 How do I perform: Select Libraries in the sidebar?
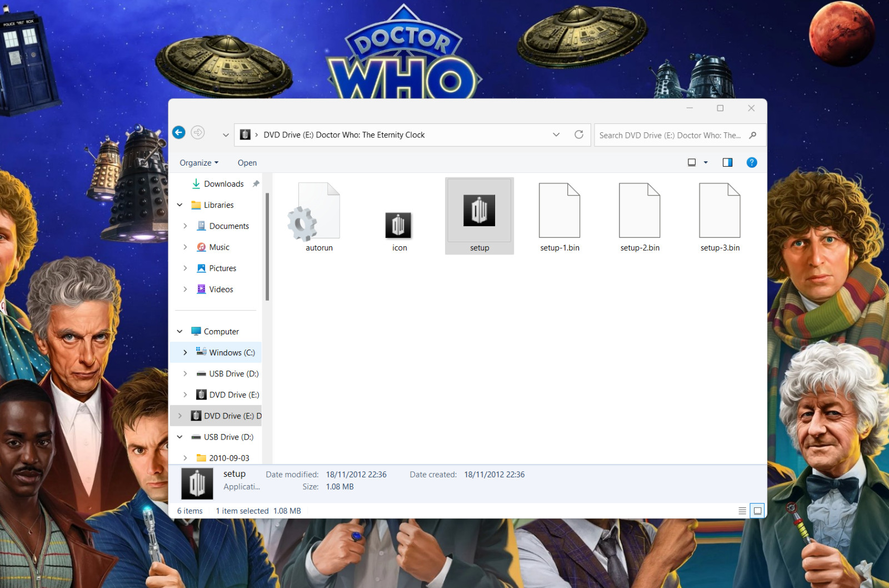(218, 205)
